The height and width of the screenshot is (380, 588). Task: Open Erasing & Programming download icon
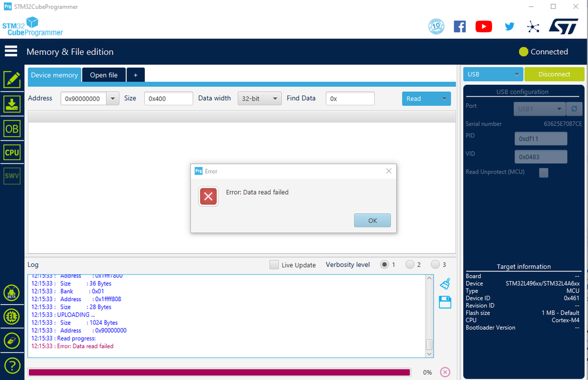tap(12, 104)
